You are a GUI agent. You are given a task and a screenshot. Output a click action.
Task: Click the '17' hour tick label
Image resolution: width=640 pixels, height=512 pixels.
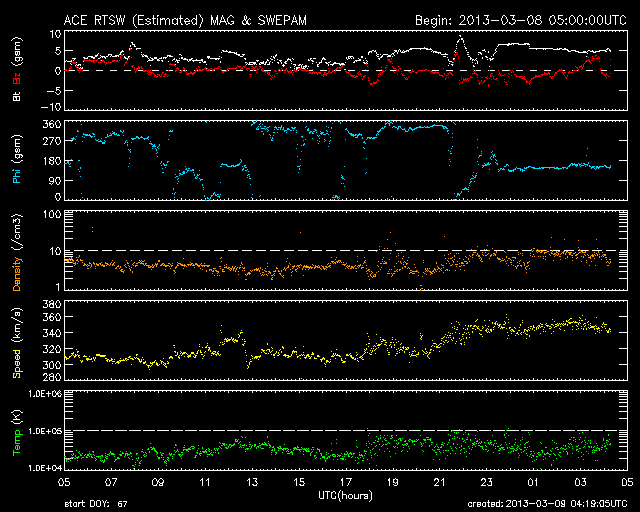[346, 482]
